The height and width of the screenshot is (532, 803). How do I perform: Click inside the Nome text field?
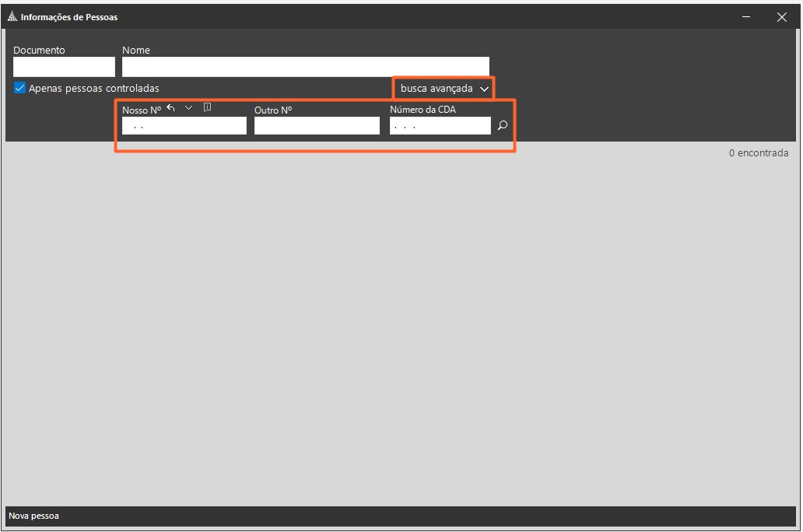point(305,67)
